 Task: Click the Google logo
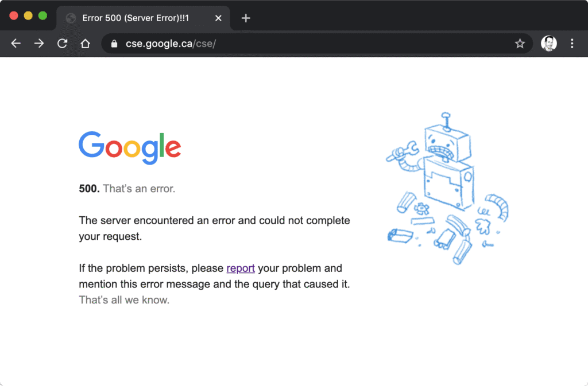129,147
